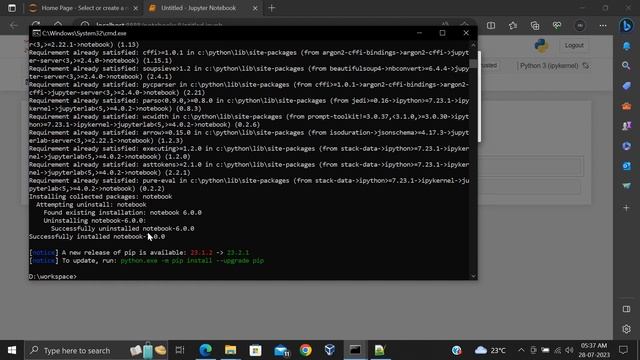640x360 pixels.
Task: Maximize the cmd.exe window
Action: (x=442, y=33)
